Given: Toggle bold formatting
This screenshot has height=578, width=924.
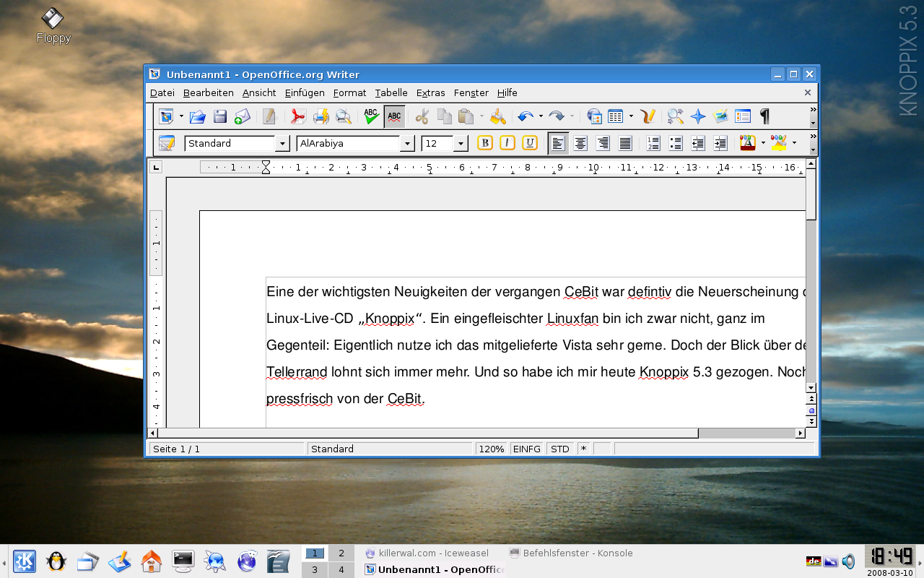Looking at the screenshot, I should pos(485,143).
